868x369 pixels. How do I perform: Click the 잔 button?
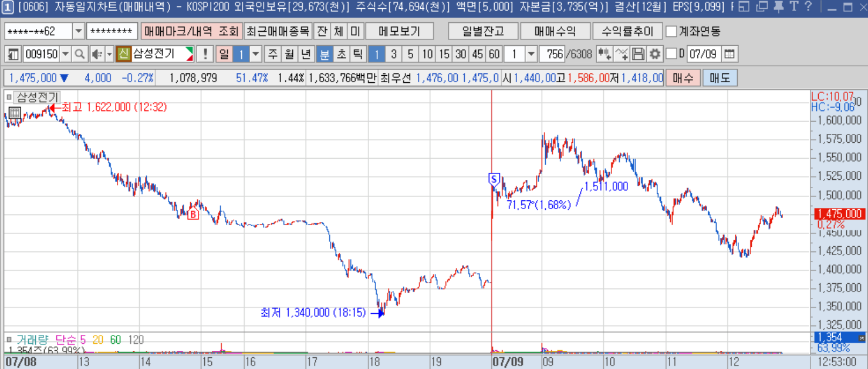click(322, 31)
